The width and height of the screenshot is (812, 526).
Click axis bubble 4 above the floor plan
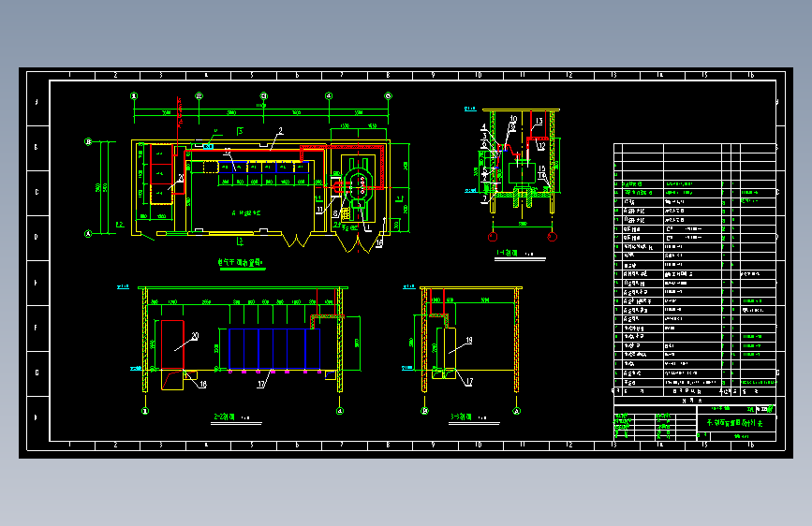tap(329, 95)
